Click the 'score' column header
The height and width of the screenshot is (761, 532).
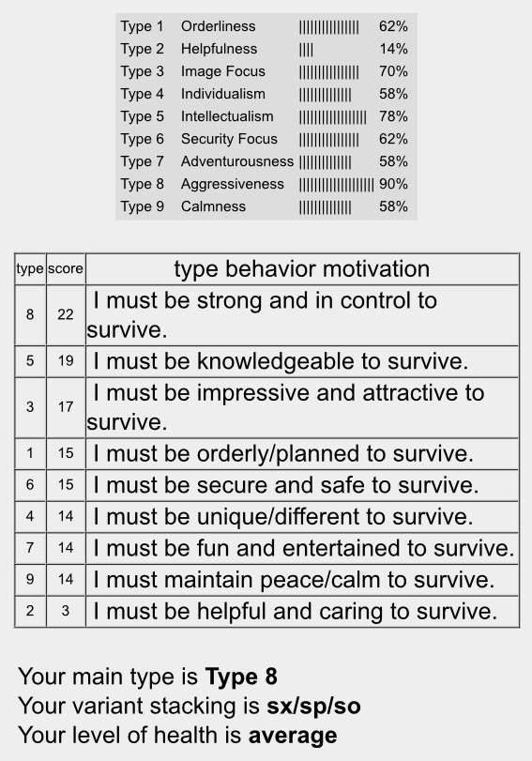click(x=66, y=269)
